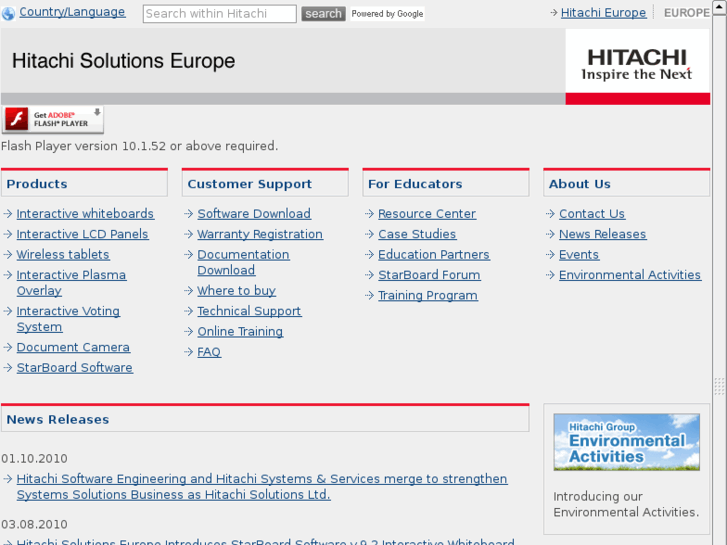Click the Customer Support section heading
The width and height of the screenshot is (727, 545).
point(250,184)
